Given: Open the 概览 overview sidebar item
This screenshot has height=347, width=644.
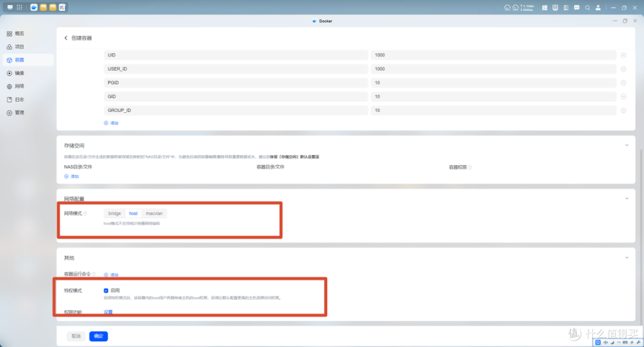Looking at the screenshot, I should click(16, 33).
